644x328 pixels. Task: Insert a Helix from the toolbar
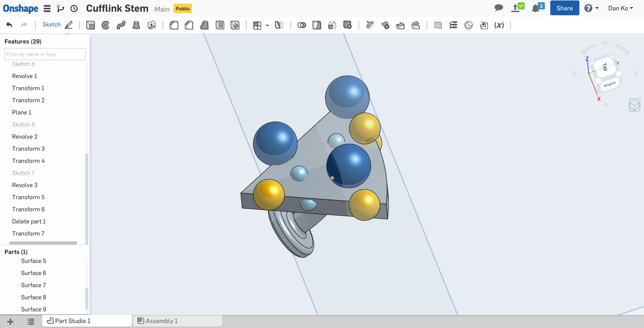[x=453, y=25]
